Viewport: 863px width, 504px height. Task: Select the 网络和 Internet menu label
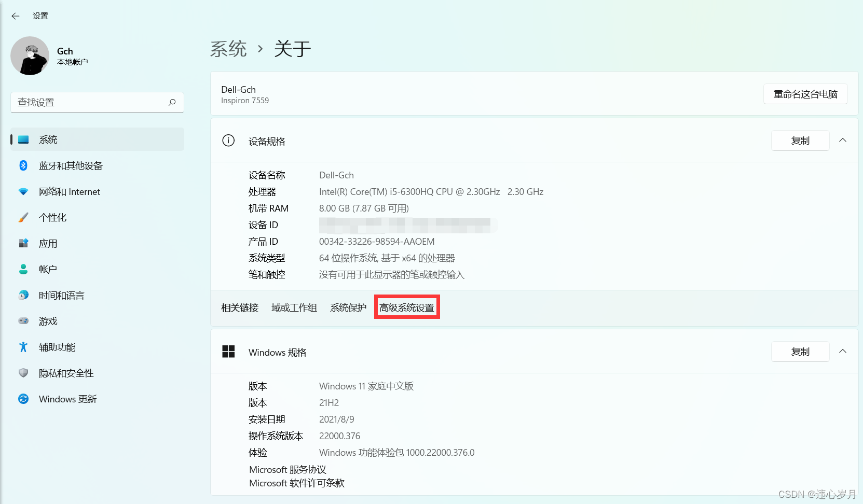pos(70,192)
